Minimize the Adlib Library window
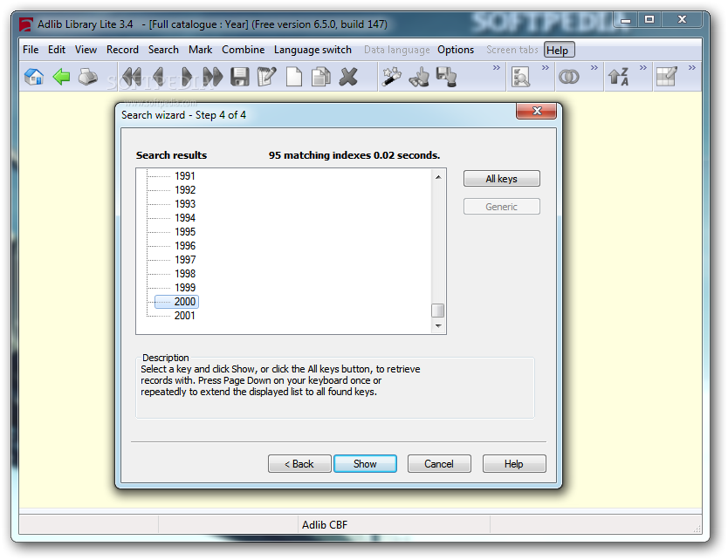The width and height of the screenshot is (728, 560). [x=626, y=20]
